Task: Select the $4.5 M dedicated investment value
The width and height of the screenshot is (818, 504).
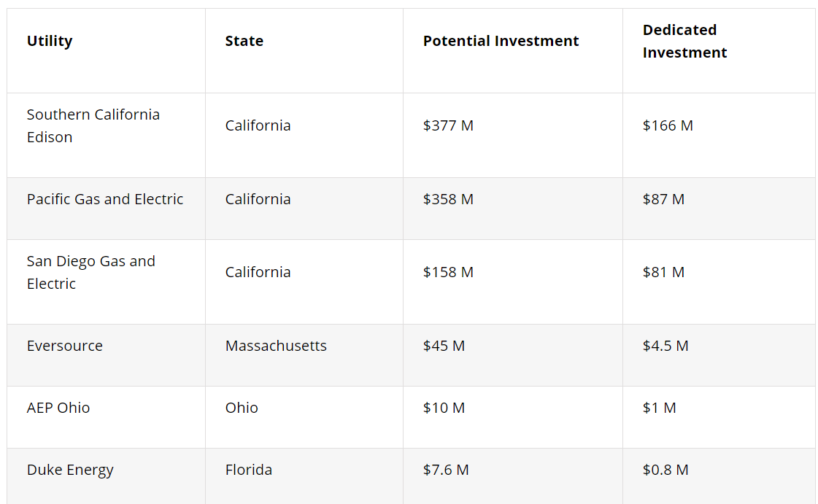Action: point(665,346)
